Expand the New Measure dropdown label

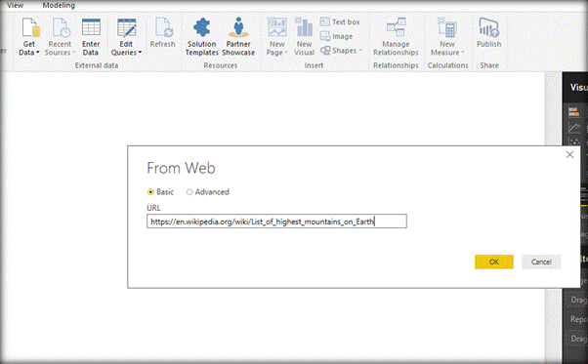(x=447, y=53)
